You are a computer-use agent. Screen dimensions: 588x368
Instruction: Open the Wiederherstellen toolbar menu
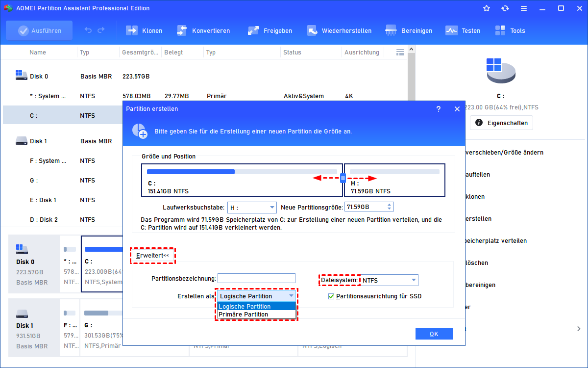point(339,30)
